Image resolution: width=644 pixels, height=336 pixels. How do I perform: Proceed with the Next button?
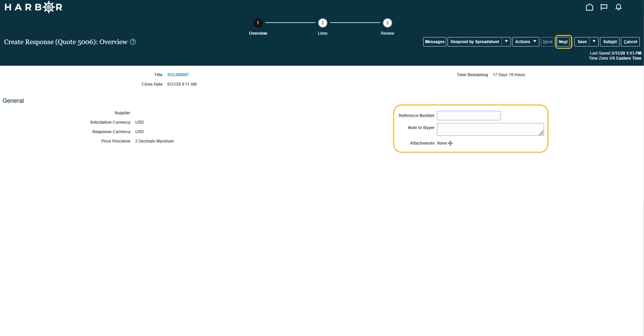coord(563,42)
